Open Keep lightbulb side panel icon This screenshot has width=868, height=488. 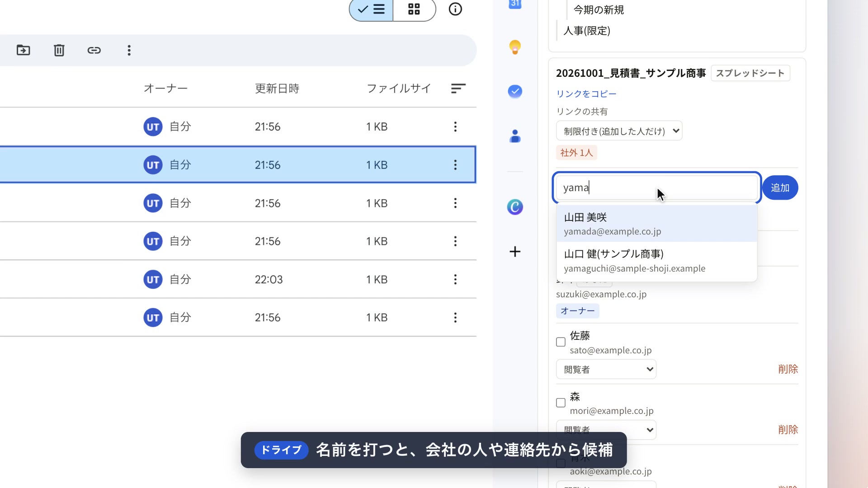pyautogui.click(x=515, y=47)
